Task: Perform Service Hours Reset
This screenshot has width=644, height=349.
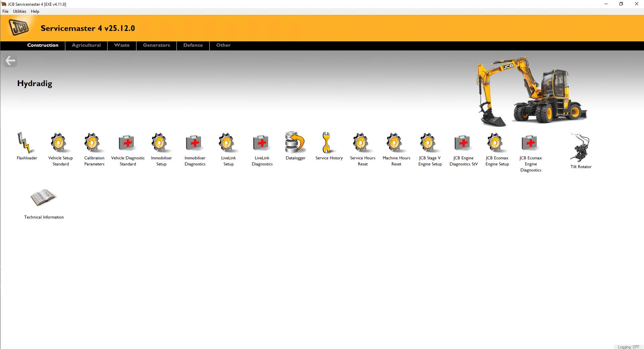Action: [362, 143]
